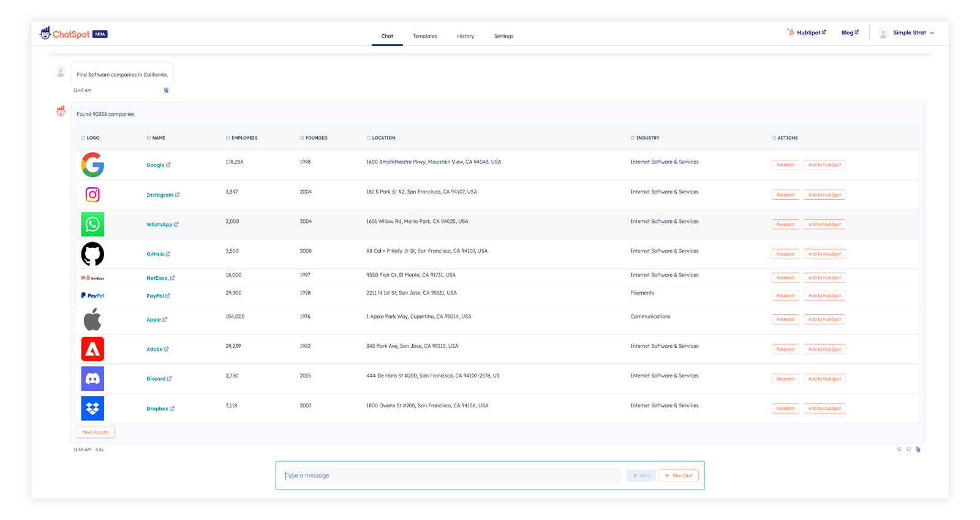Click the GitHub logo icon
The width and height of the screenshot is (980, 520).
92,254
